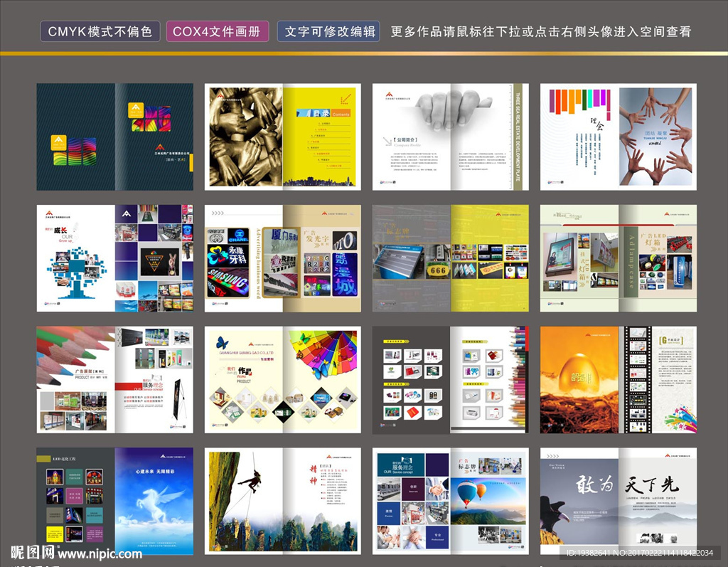
Task: Click the 理念 spread with hands circle
Action: [x=618, y=137]
